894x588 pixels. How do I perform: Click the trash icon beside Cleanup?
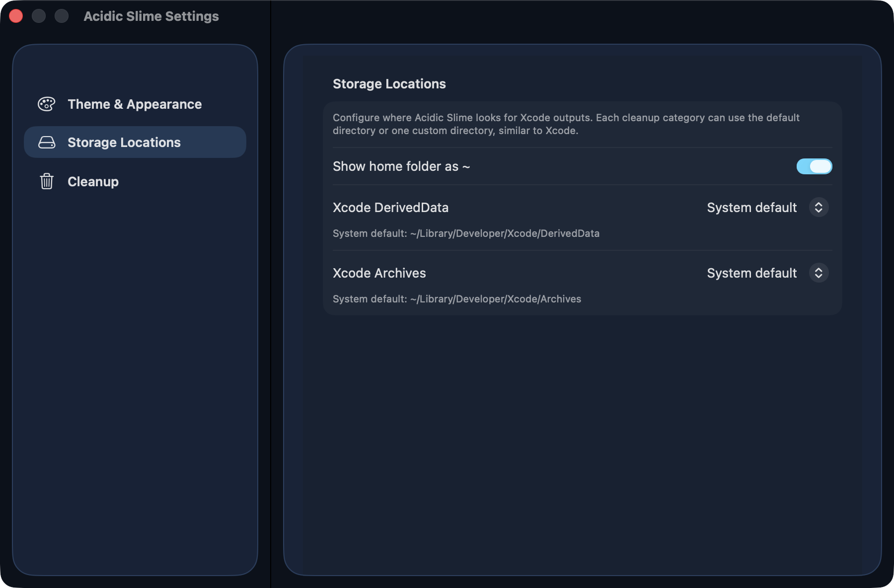pyautogui.click(x=46, y=181)
